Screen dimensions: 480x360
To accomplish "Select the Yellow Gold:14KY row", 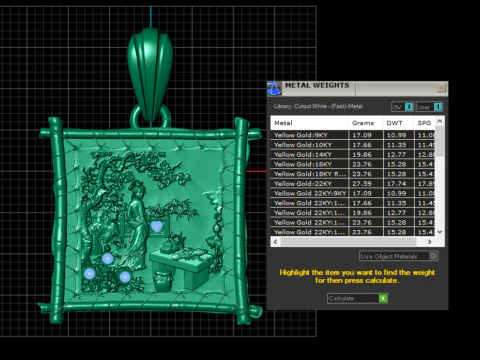I will (x=353, y=154).
